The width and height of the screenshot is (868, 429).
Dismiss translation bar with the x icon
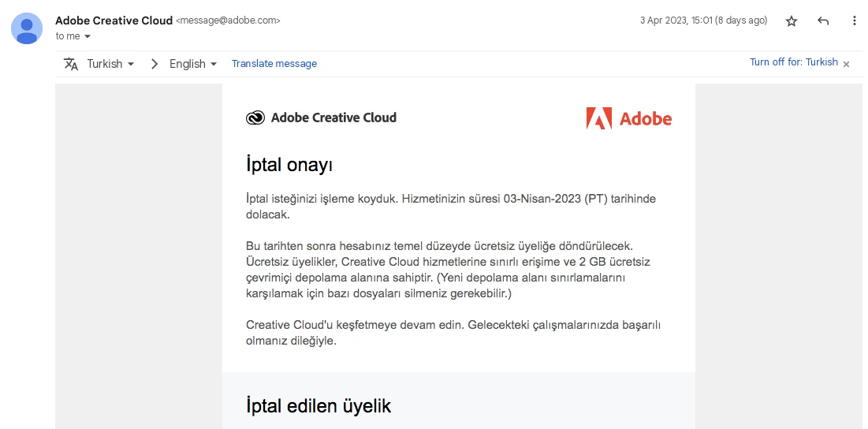pyautogui.click(x=846, y=64)
